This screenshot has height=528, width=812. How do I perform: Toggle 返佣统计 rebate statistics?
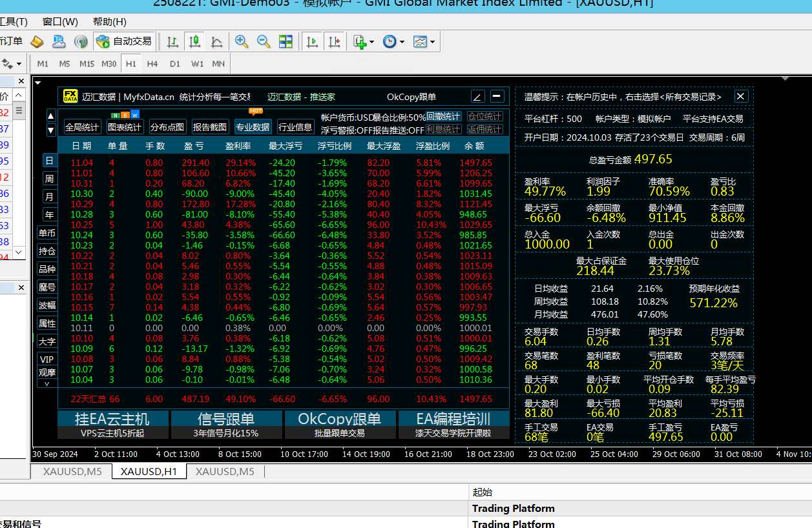[x=484, y=130]
